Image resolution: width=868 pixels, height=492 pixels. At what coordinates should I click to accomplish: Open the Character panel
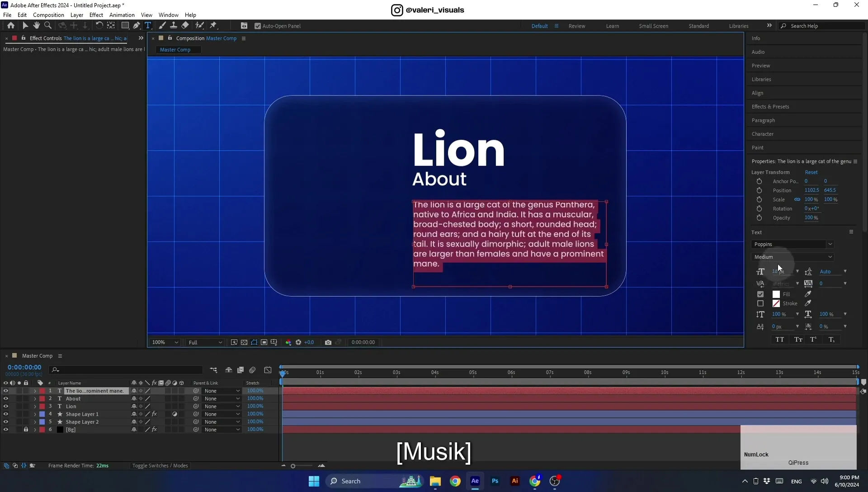click(763, 134)
